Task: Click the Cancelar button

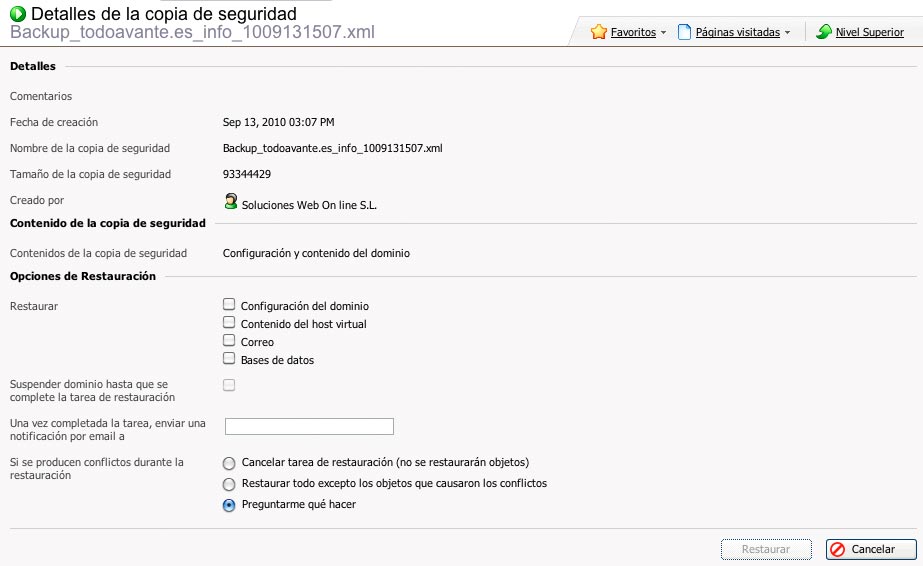Action: (x=871, y=550)
